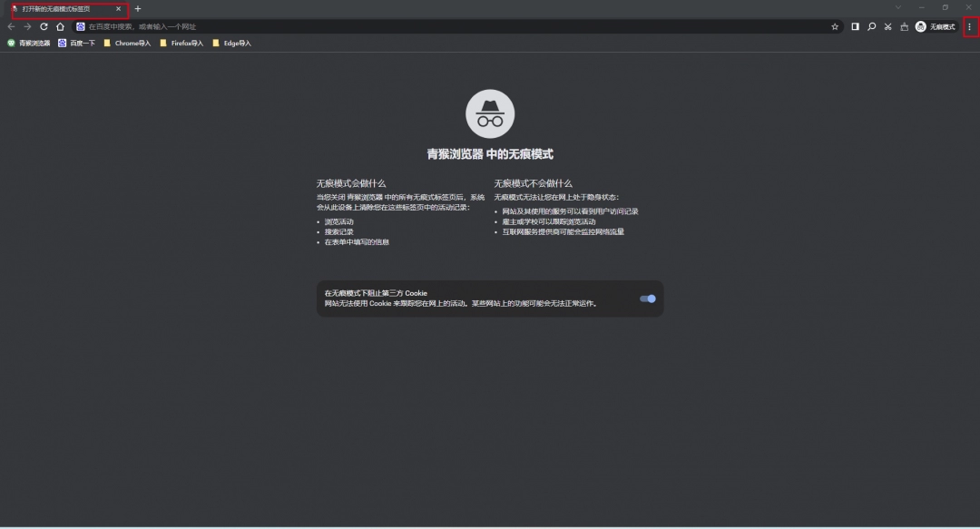Open a new tab with the plus button
This screenshot has width=980, height=529.
(x=138, y=9)
